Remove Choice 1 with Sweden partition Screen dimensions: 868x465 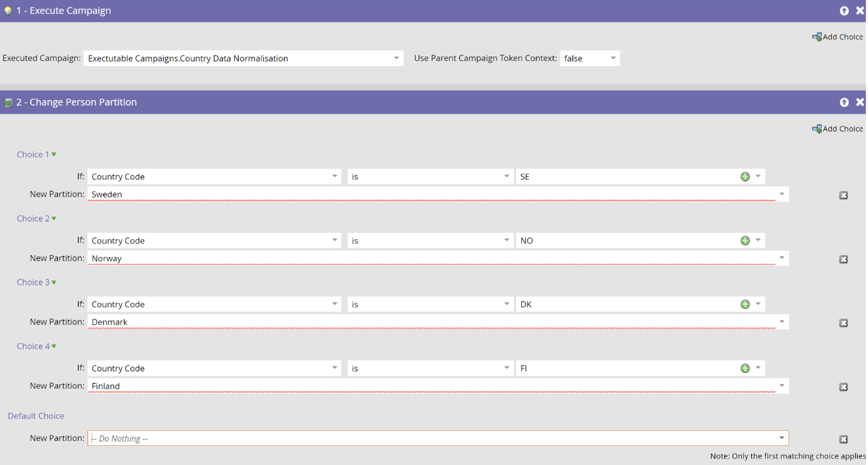(844, 195)
